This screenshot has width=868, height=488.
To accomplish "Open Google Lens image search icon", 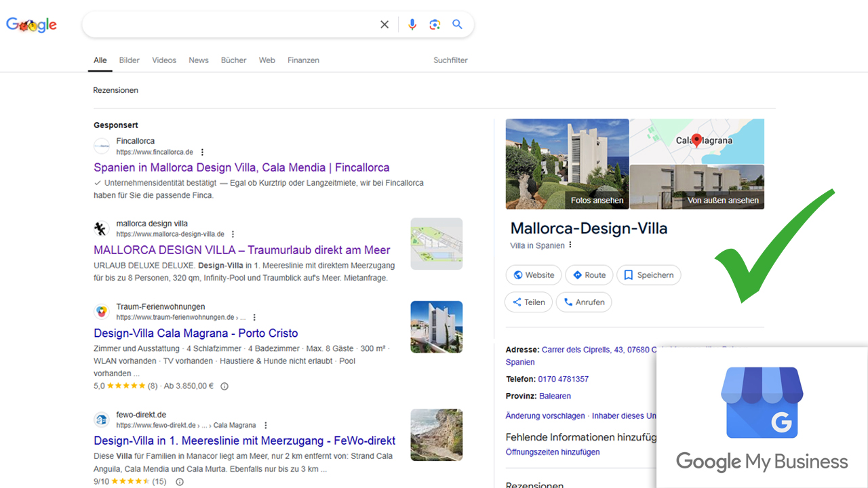I will [435, 24].
